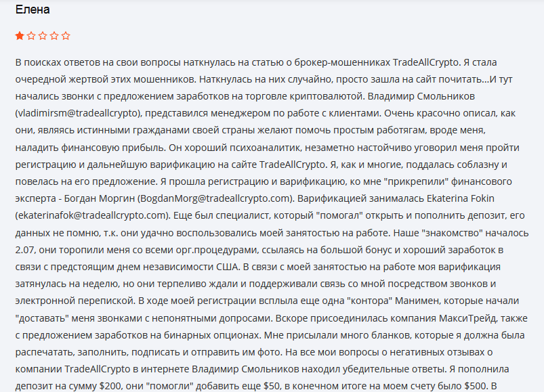Click the BogdanMorg@tradeallcrypto.com email address
The width and height of the screenshot is (544, 392).
205,198
